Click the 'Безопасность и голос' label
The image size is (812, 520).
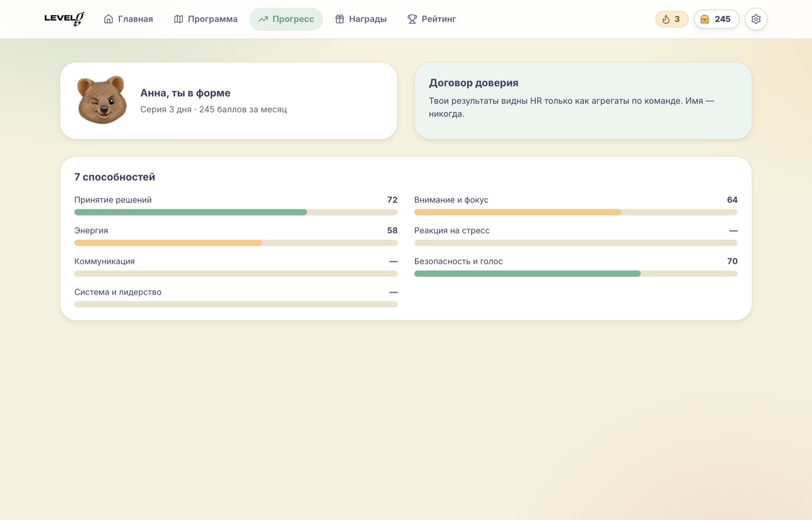pos(458,261)
